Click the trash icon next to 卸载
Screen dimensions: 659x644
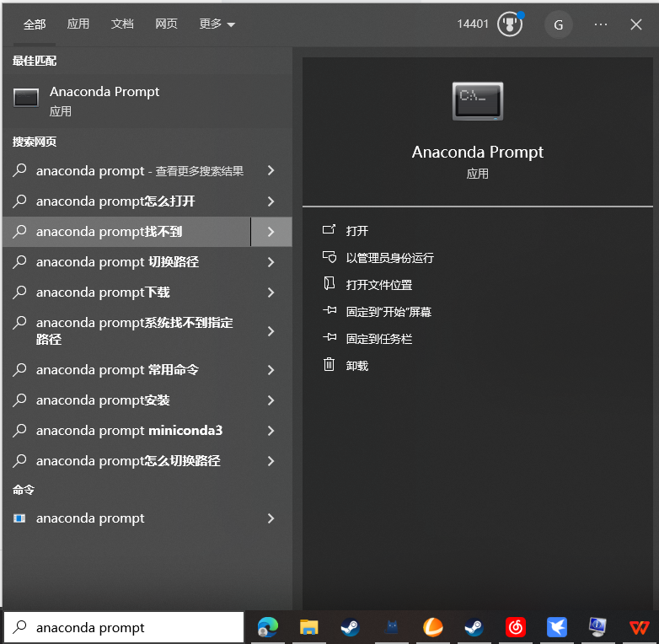[x=329, y=364]
